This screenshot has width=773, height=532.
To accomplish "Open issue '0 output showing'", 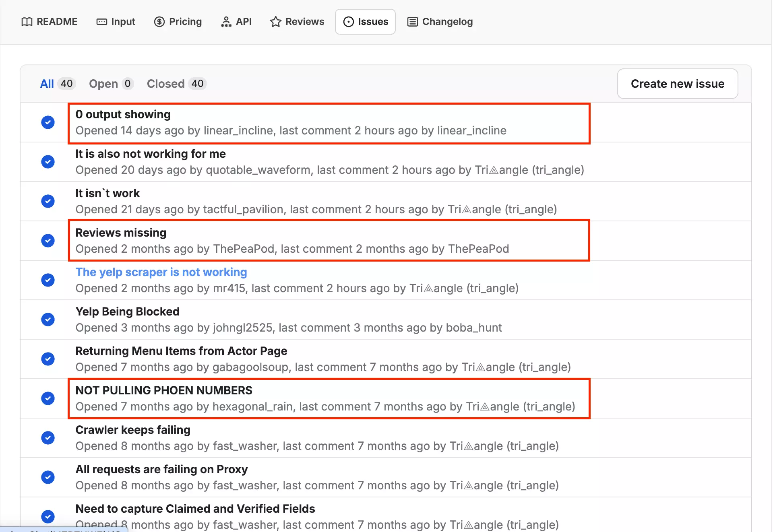I will click(x=123, y=114).
